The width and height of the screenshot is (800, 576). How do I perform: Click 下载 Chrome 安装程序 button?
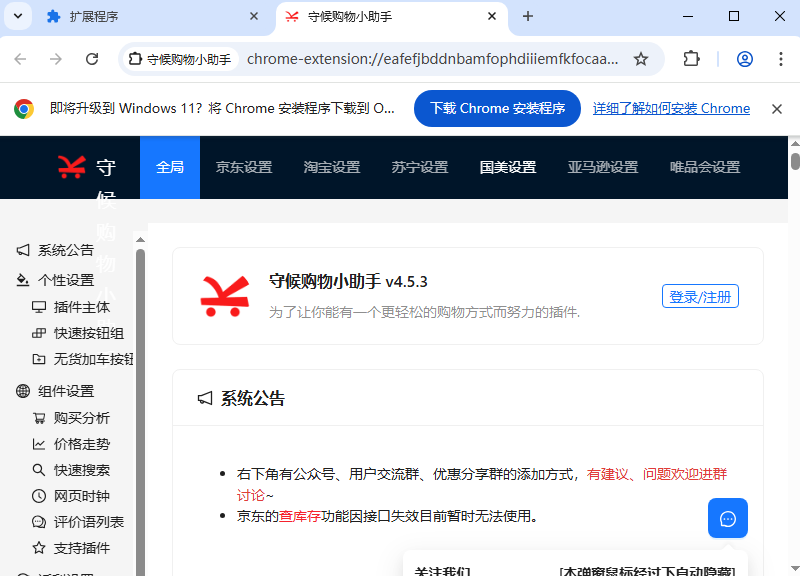(497, 109)
